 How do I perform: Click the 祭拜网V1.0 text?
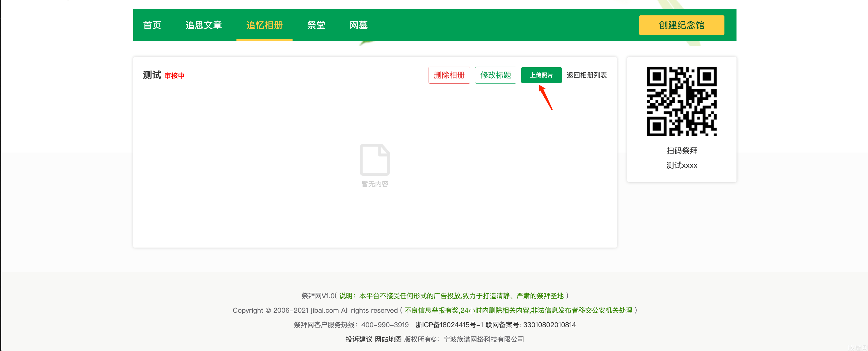pyautogui.click(x=318, y=296)
